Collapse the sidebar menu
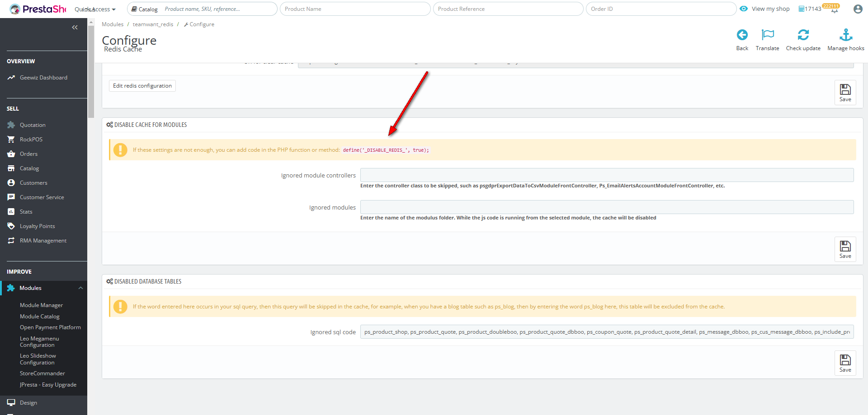 coord(75,28)
